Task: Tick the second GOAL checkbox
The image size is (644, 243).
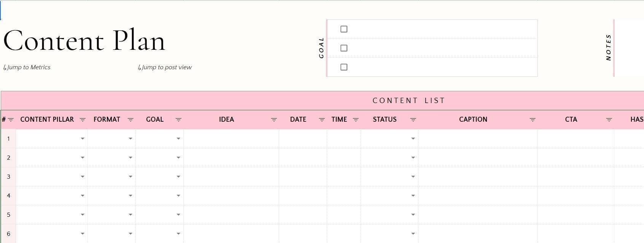Action: click(344, 48)
